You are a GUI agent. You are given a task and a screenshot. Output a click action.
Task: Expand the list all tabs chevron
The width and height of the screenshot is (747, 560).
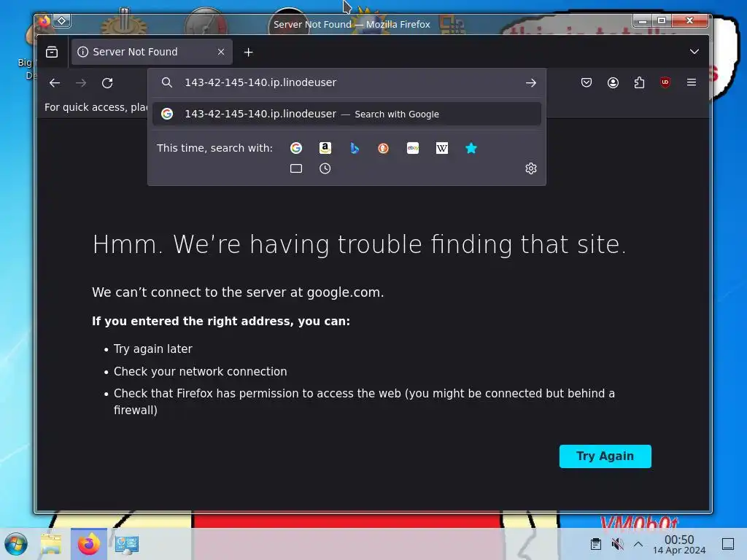click(694, 52)
